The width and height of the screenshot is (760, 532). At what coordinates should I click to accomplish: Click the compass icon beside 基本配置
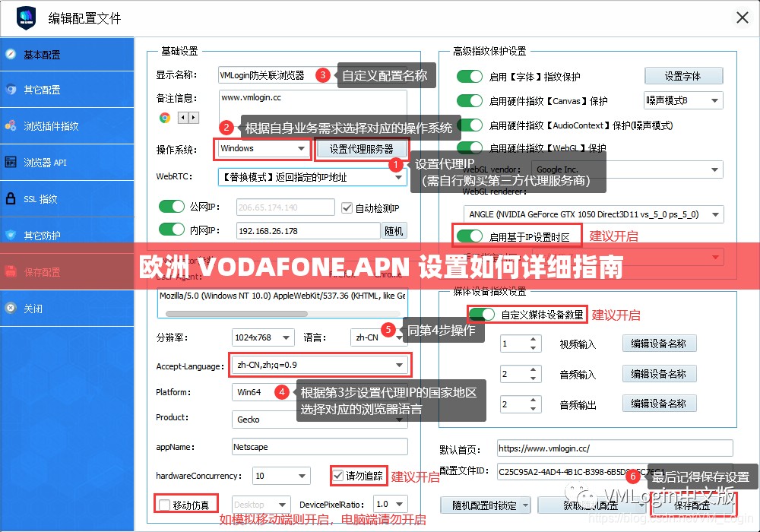point(11,54)
